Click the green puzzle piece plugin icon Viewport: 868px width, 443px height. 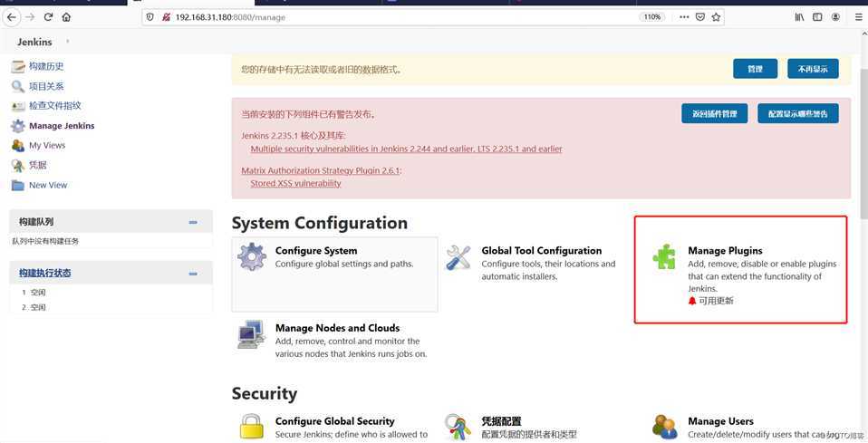pos(664,257)
